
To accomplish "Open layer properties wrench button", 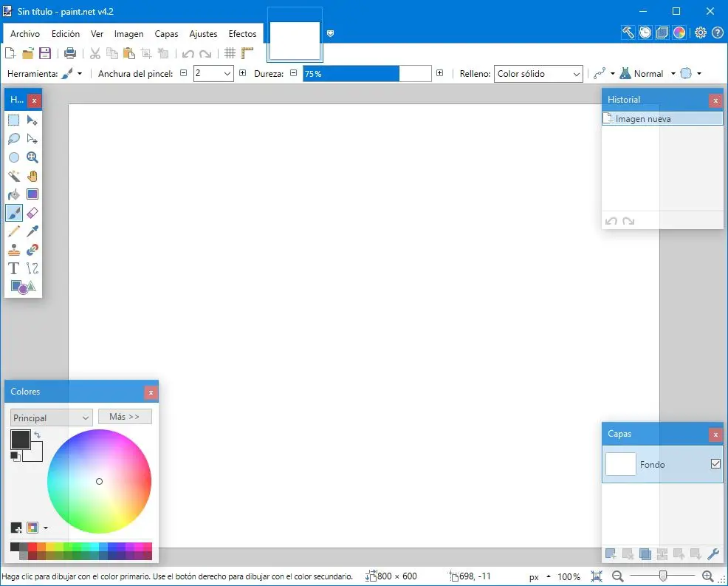I will tap(713, 554).
